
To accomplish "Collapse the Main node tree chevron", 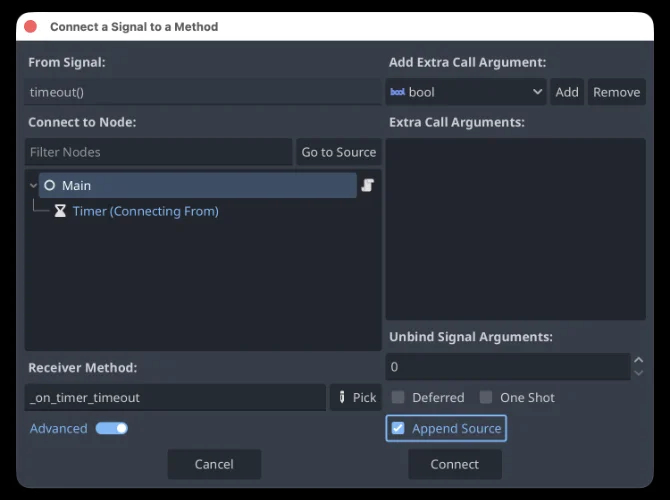I will pyautogui.click(x=33, y=186).
